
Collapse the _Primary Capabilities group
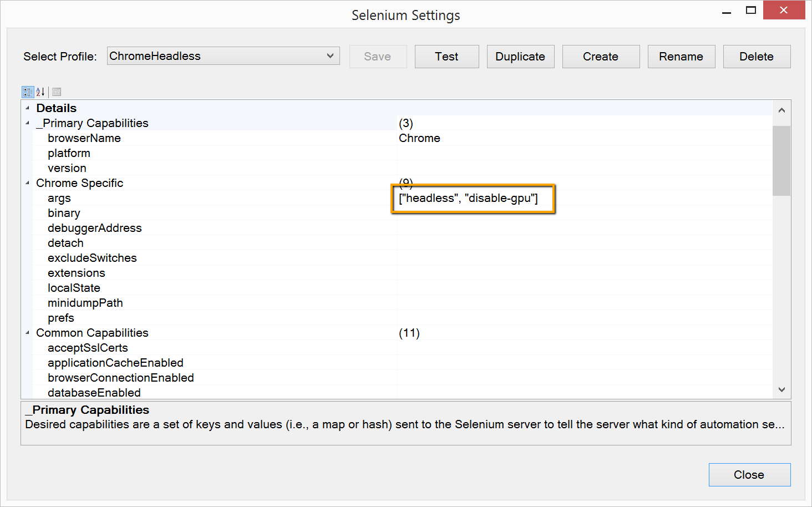[x=28, y=123]
